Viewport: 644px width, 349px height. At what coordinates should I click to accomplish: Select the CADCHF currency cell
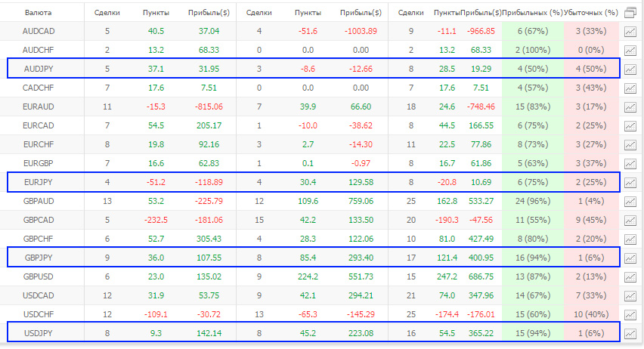tap(39, 88)
